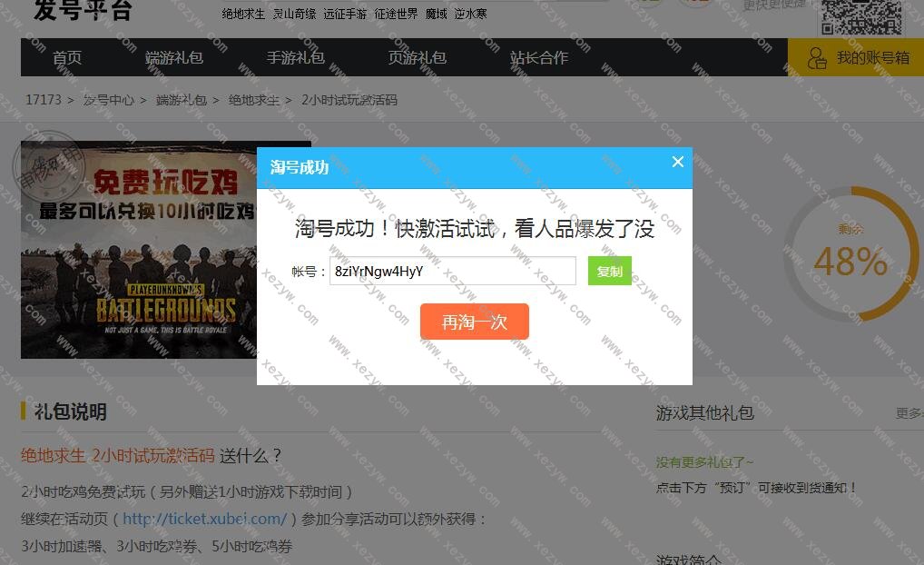Click 绝地求生 in the breadcrumb trail
Screen dimensions: 924x565
point(254,100)
